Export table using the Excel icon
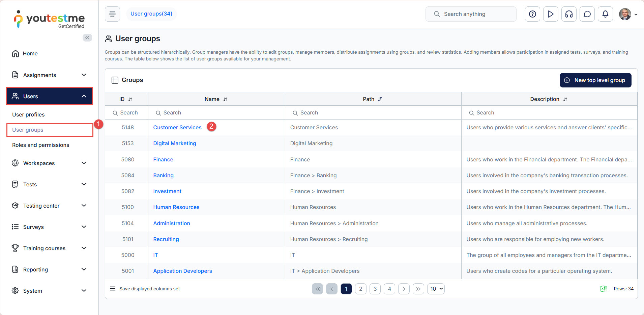Screen dimensions: 644x315 point(604,289)
